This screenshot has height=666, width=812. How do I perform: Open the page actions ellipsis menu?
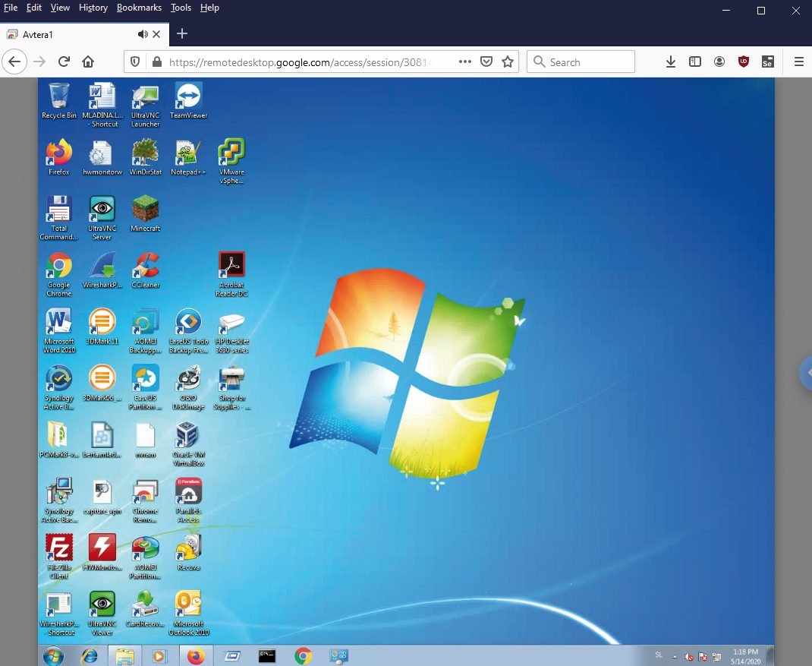tap(465, 62)
